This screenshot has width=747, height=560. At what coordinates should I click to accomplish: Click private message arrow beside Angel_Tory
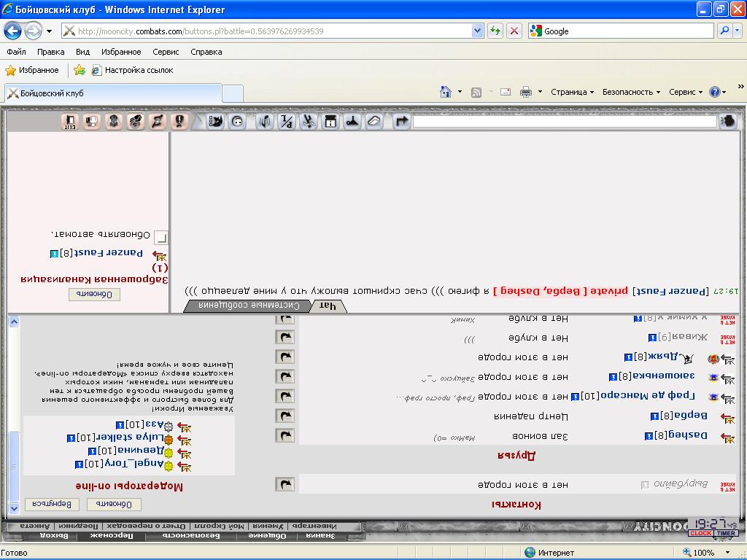(x=184, y=466)
